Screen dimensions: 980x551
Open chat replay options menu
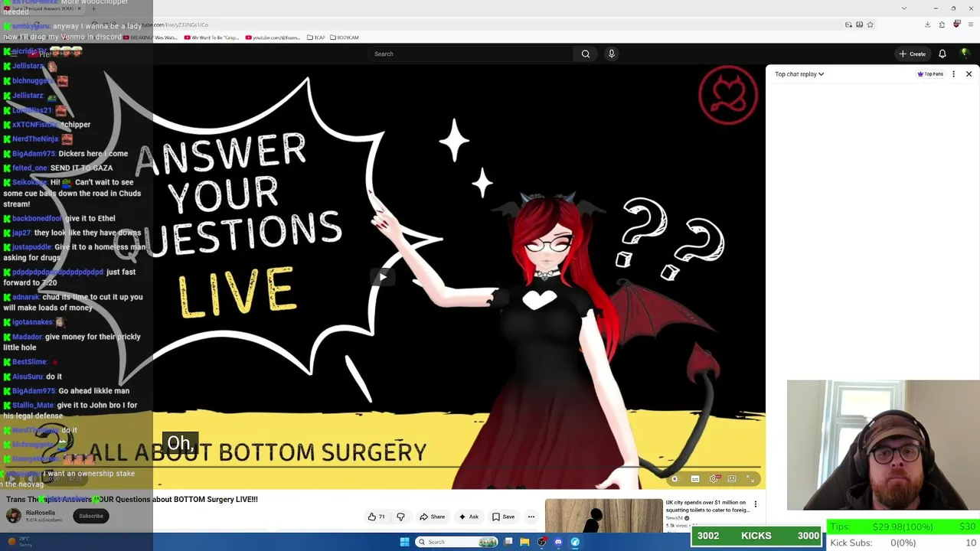point(953,74)
